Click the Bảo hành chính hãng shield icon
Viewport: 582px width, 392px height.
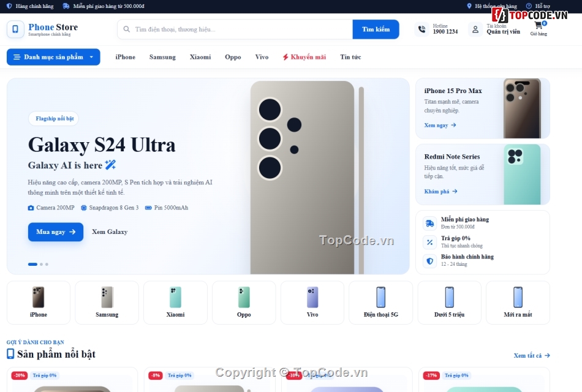coord(430,260)
